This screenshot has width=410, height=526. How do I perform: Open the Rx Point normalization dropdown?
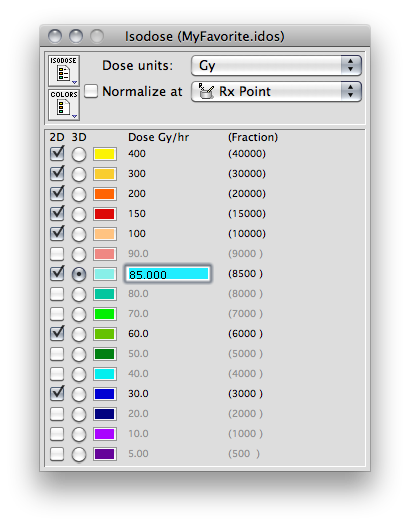click(x=276, y=91)
